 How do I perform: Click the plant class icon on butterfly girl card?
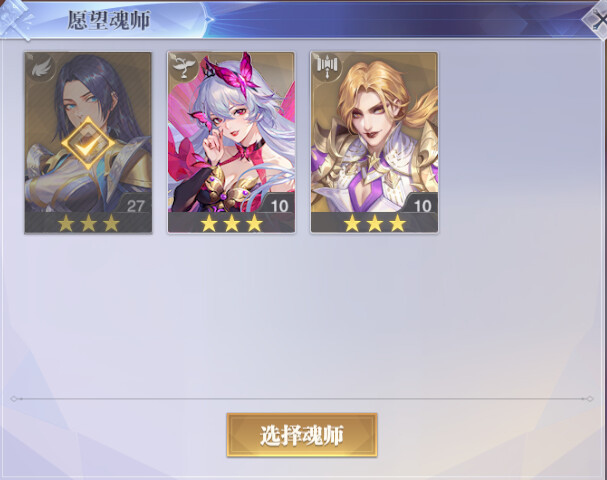point(184,68)
